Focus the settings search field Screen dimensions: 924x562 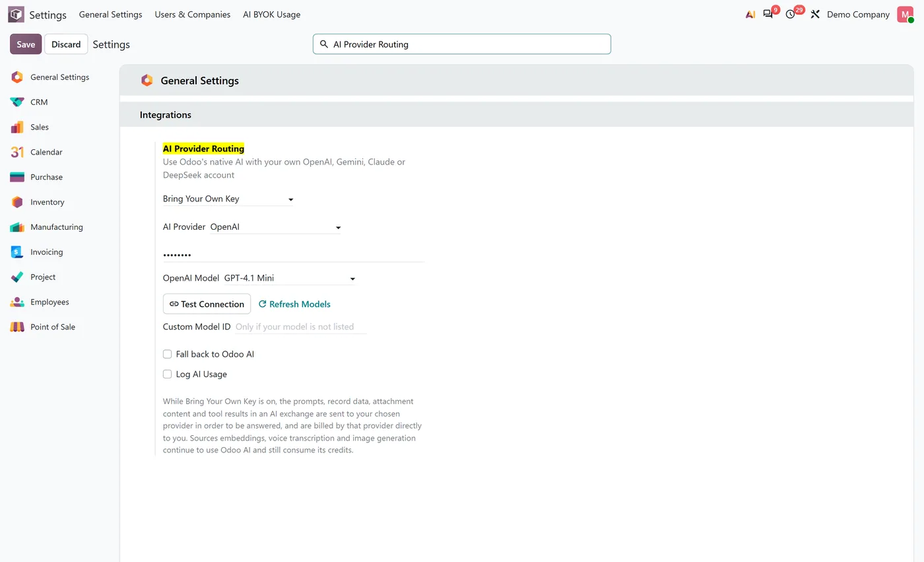tap(462, 44)
